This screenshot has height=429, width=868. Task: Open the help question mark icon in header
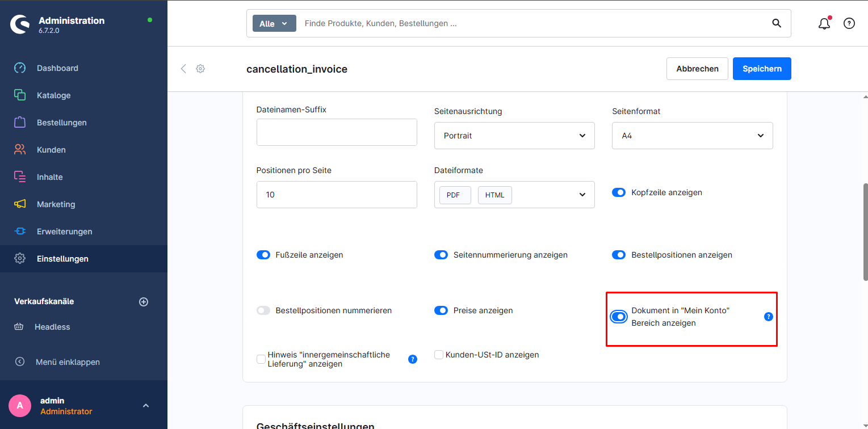point(849,23)
